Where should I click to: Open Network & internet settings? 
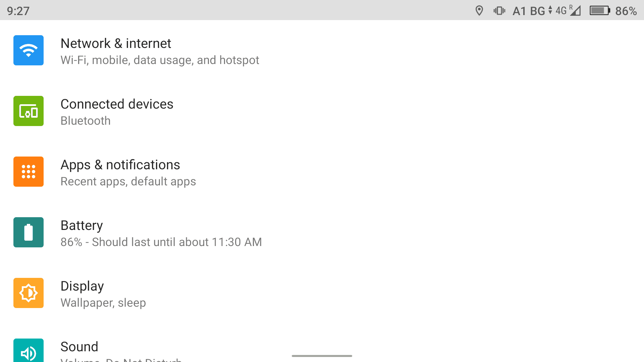(322, 51)
